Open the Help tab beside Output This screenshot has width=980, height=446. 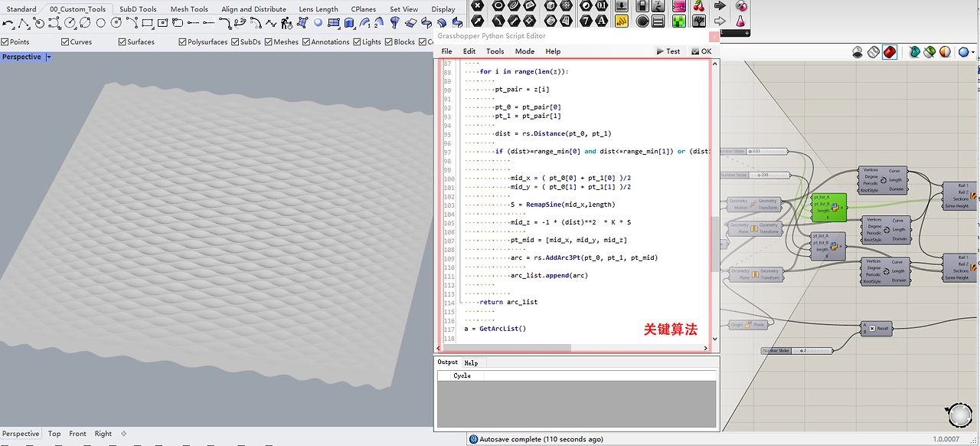(x=471, y=362)
